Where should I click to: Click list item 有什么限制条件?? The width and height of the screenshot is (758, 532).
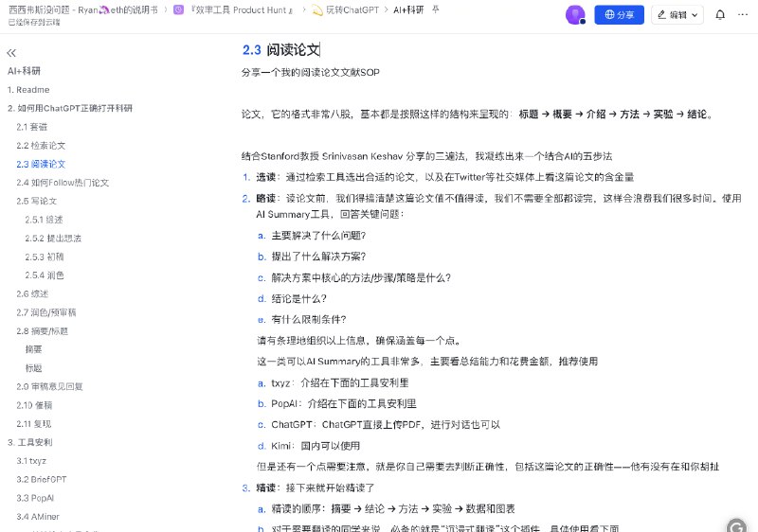309,320
